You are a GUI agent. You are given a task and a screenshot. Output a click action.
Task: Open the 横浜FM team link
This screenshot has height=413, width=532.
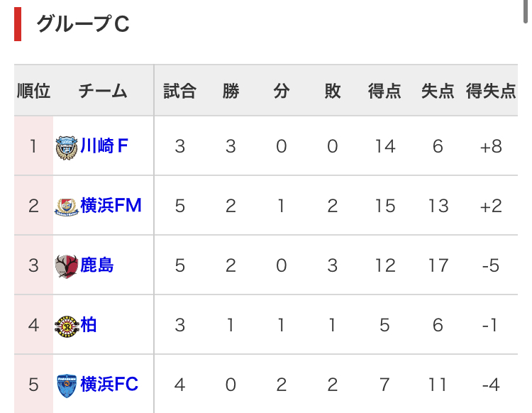point(111,205)
